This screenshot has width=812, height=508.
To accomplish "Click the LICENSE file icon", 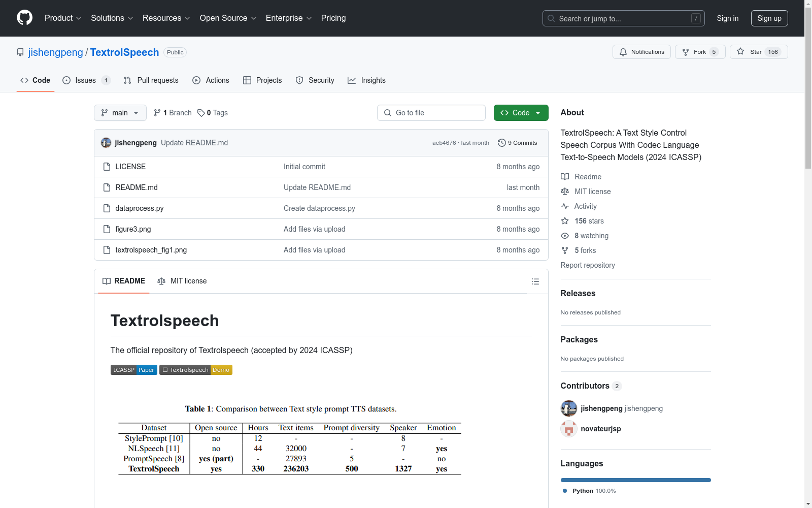I will pos(107,167).
